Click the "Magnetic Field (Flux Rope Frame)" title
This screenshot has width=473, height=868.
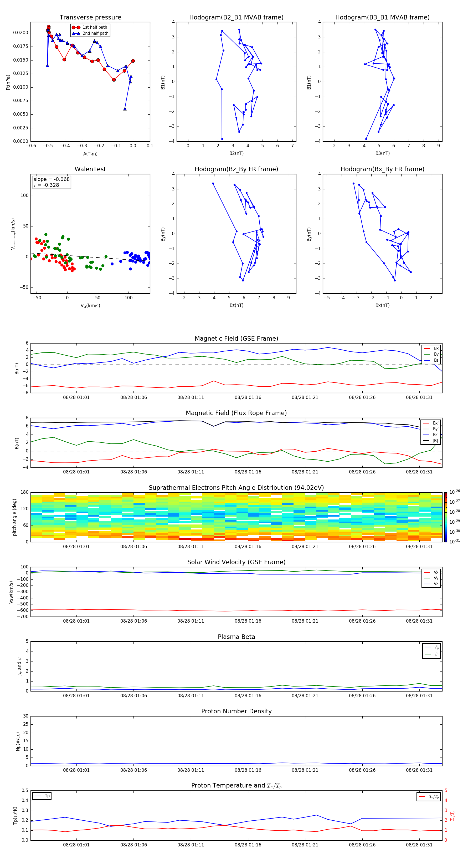(236, 413)
